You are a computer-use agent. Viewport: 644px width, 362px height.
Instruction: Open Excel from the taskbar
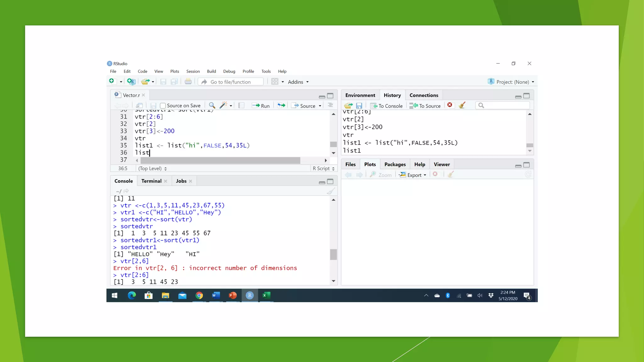tap(266, 295)
